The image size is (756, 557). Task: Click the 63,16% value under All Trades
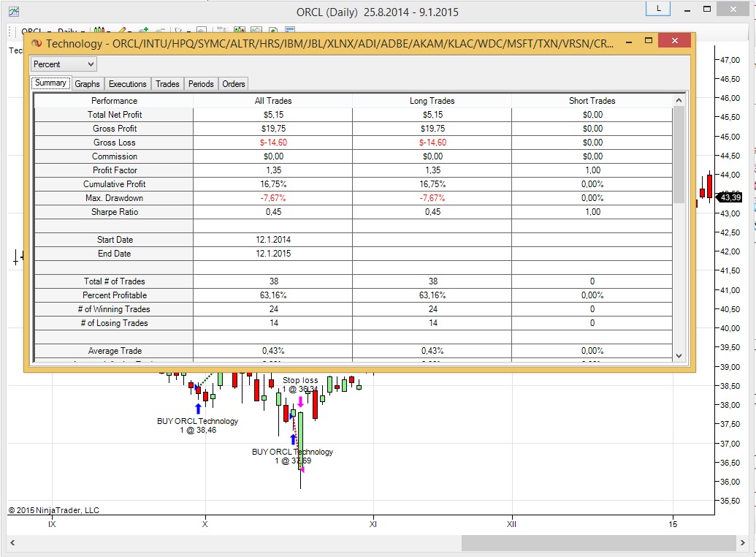pos(273,295)
